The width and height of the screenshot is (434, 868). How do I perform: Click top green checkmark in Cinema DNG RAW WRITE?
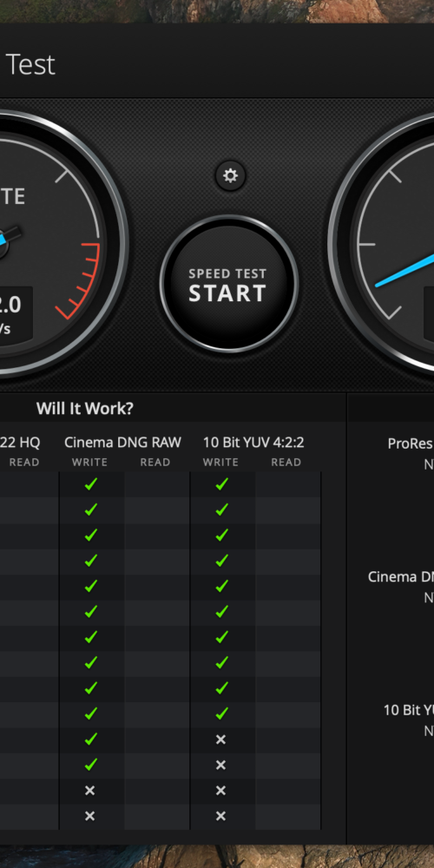pos(91,483)
